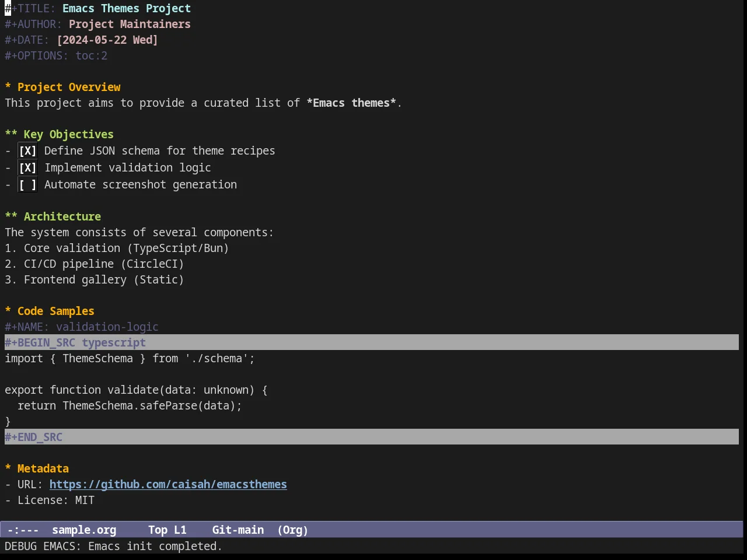The height and width of the screenshot is (560, 747).
Task: Fold the #+BEGIN_SRC typescript block line
Action: click(x=372, y=342)
